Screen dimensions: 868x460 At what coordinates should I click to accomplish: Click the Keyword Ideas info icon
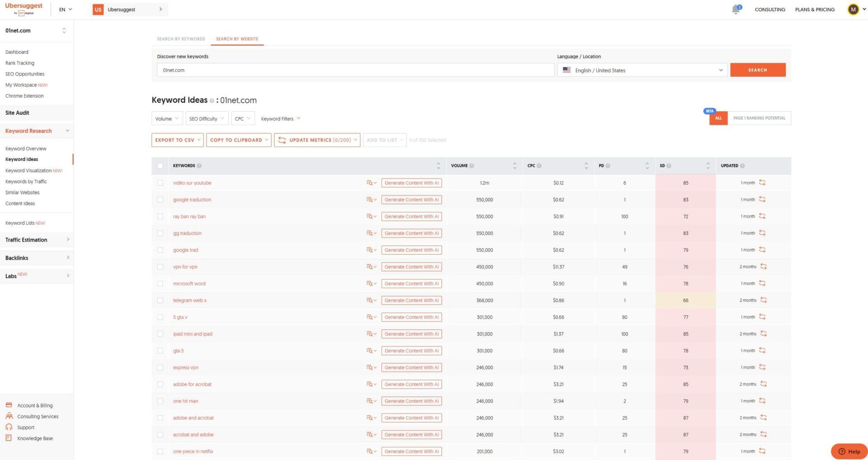(212, 101)
